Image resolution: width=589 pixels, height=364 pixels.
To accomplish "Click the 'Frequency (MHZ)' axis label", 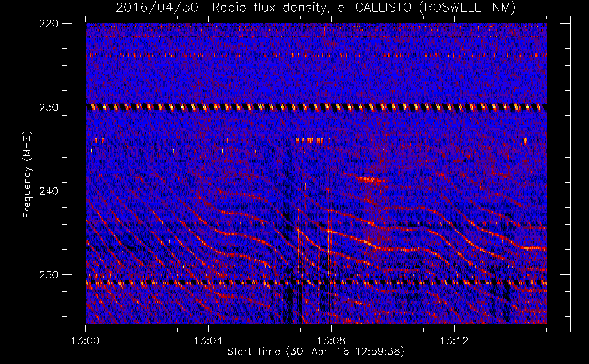I will tap(27, 174).
